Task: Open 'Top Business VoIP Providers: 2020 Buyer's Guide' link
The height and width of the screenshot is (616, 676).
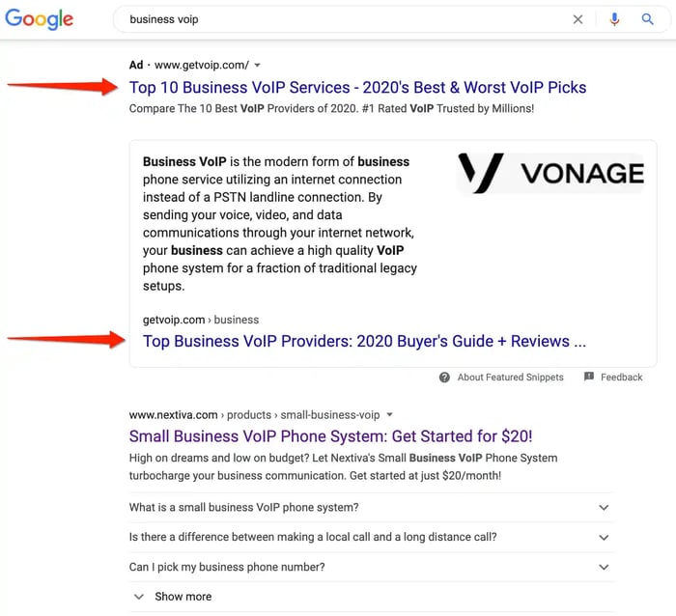Action: tap(364, 341)
